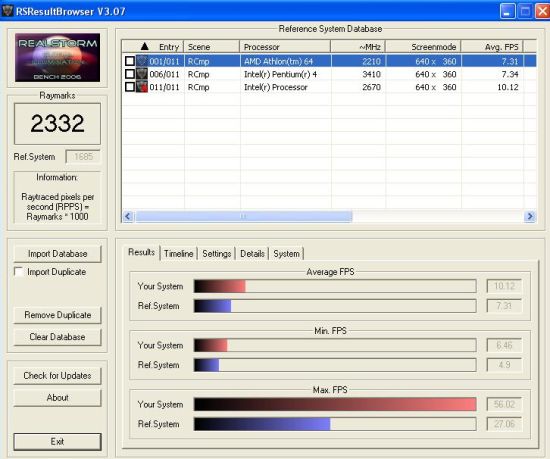
Task: Click the Intel Pentium 4 entry icon
Action: click(x=142, y=74)
